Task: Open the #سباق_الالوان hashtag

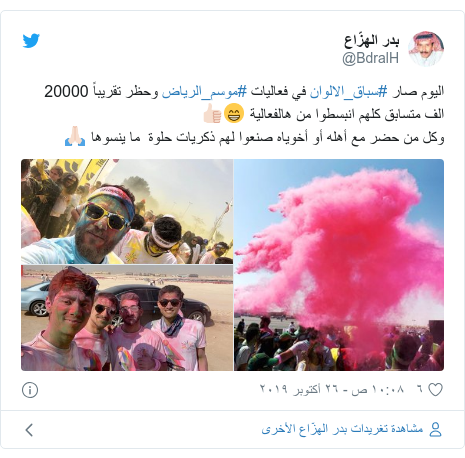Action: [349, 92]
